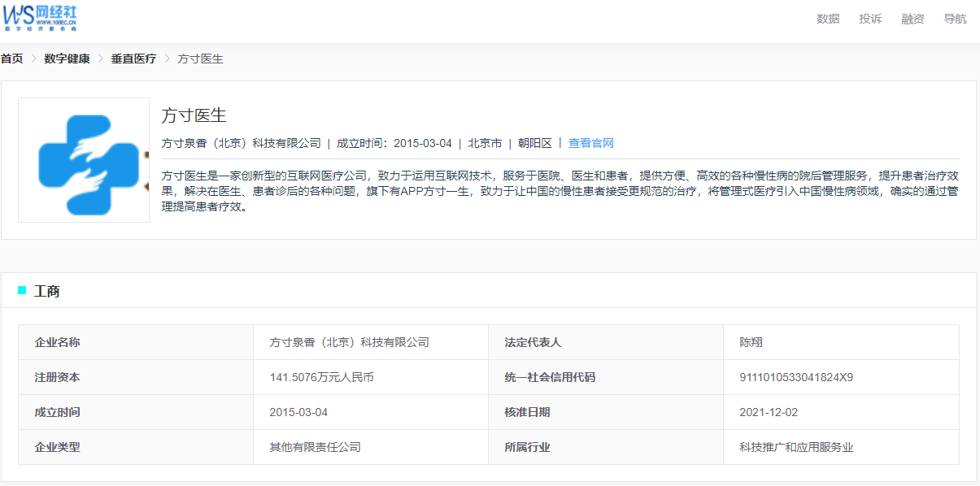Screen dimensions: 980x486
Task: Click the 注册资本 table label
Action: click(57, 377)
